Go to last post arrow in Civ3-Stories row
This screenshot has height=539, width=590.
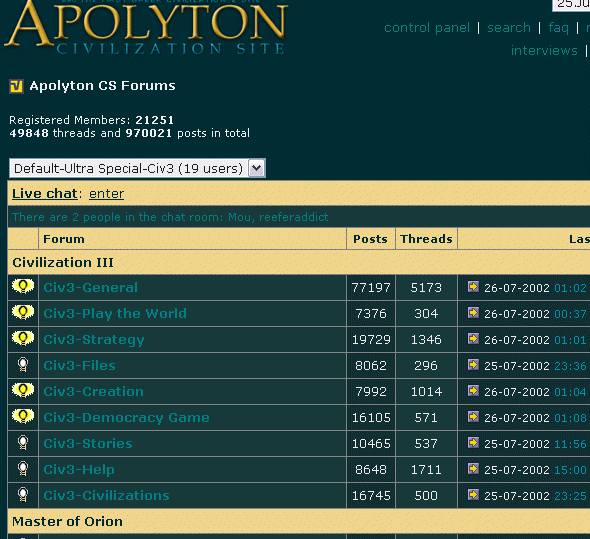[x=473, y=443]
